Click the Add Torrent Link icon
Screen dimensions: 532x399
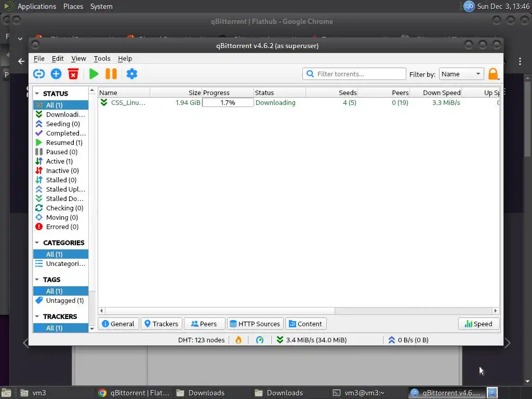point(38,74)
